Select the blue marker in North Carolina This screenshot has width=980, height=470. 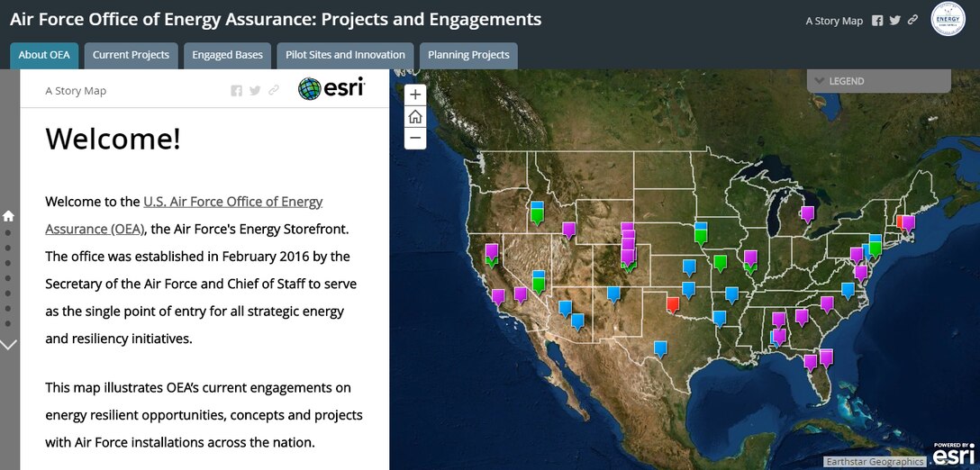[x=848, y=291]
